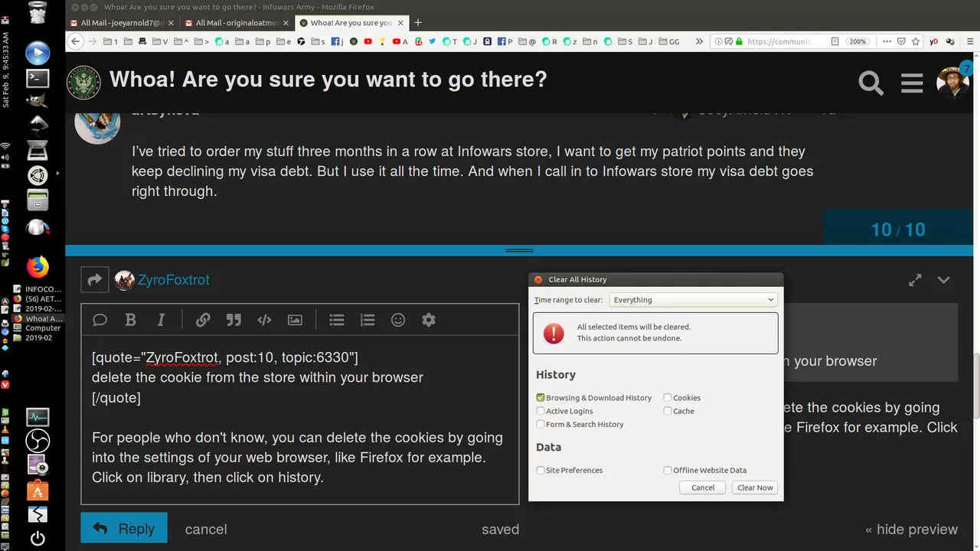Open the Twitter bookmark in bookmarks toolbar

[x=433, y=42]
